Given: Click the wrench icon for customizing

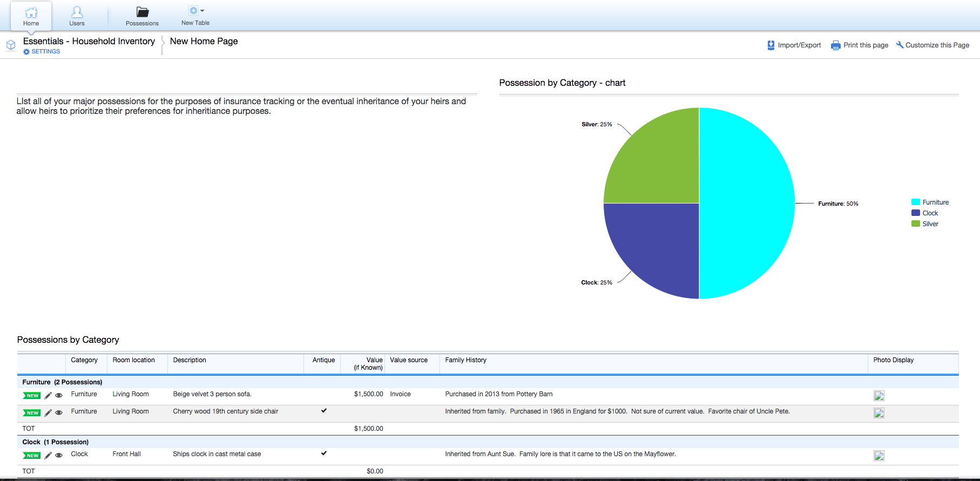Looking at the screenshot, I should [x=900, y=45].
